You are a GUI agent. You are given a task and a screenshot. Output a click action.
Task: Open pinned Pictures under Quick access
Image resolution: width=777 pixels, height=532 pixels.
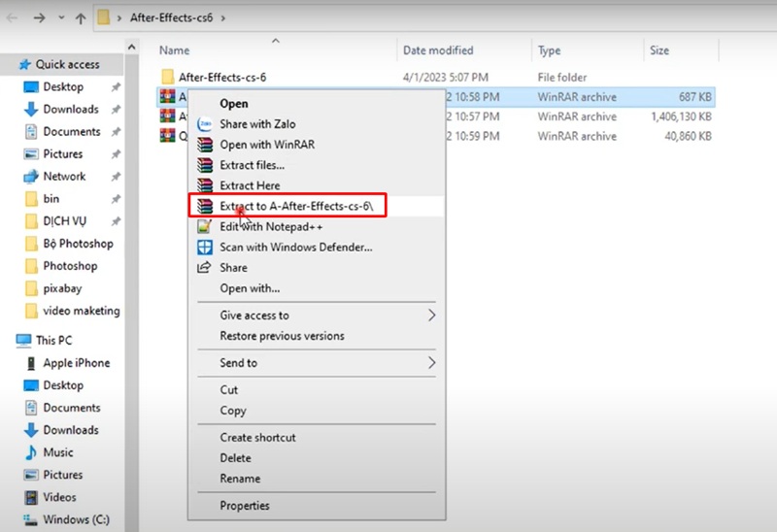[x=63, y=153]
